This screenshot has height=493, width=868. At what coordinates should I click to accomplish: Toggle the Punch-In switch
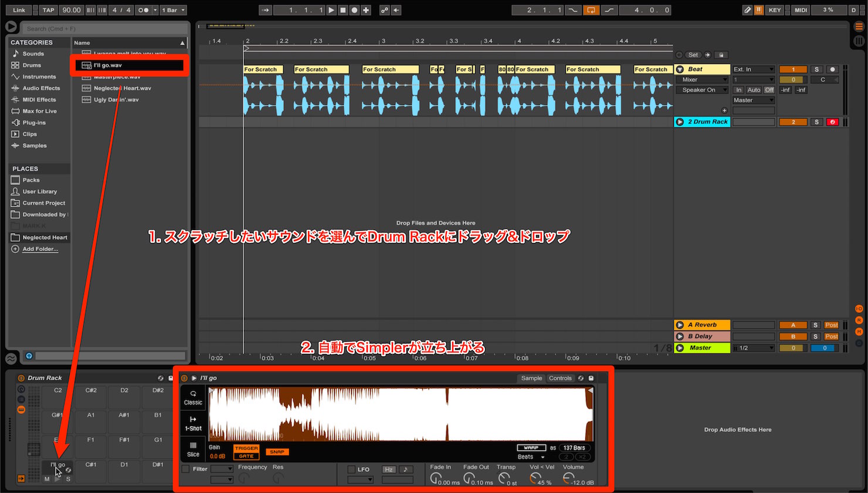pos(573,10)
